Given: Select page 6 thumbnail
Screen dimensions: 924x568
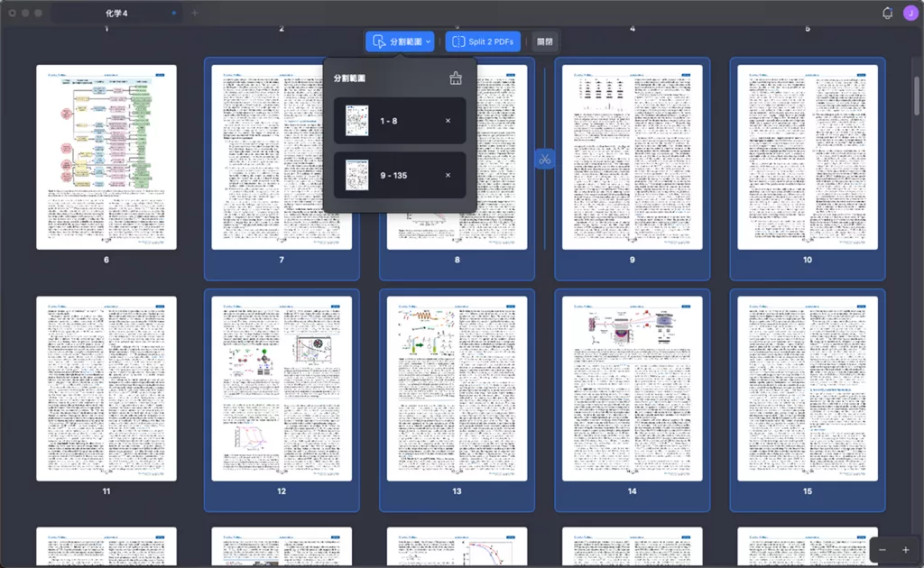Looking at the screenshot, I should (106, 157).
